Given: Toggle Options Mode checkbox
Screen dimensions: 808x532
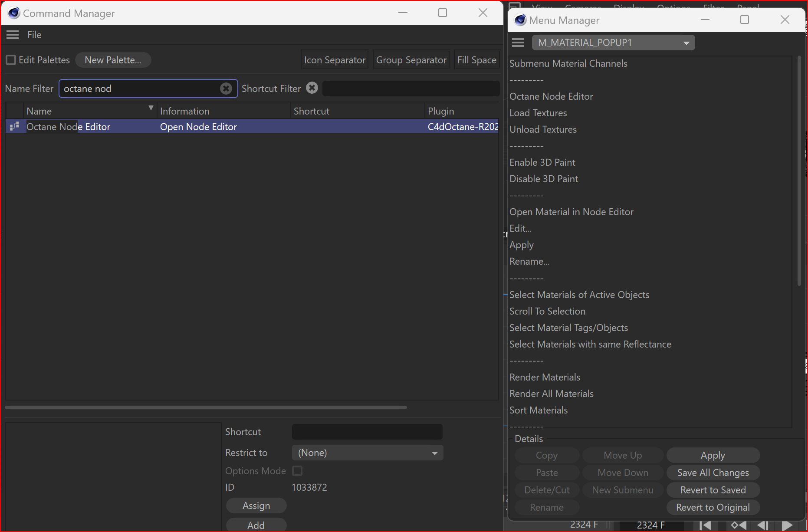Looking at the screenshot, I should pyautogui.click(x=297, y=471).
